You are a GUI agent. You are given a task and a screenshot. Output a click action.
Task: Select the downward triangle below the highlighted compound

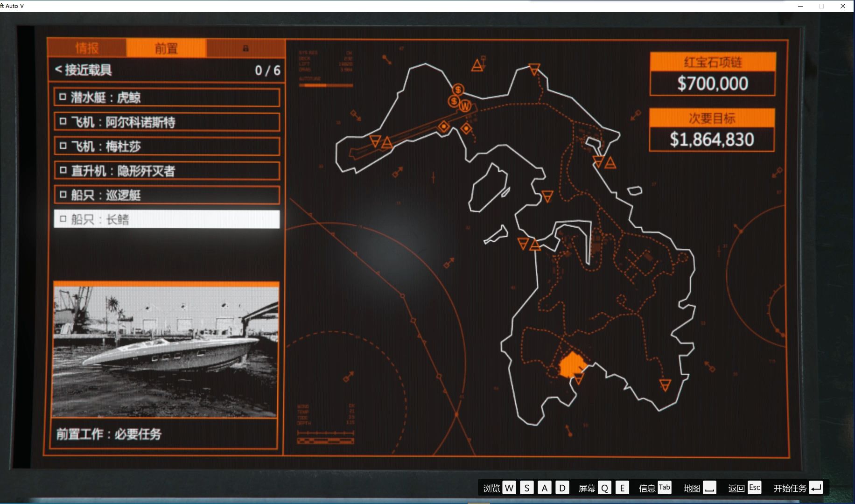click(579, 378)
